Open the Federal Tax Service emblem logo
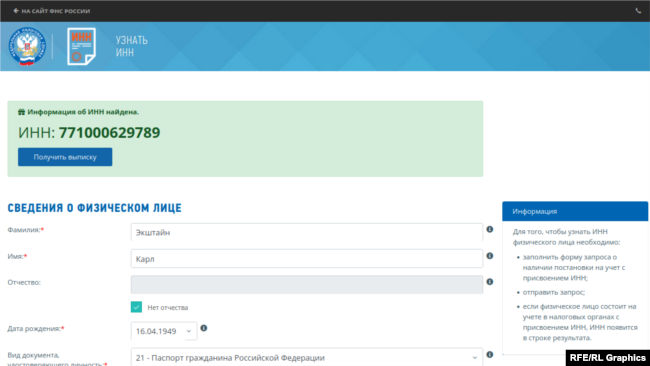The height and width of the screenshot is (366, 650). [27, 46]
